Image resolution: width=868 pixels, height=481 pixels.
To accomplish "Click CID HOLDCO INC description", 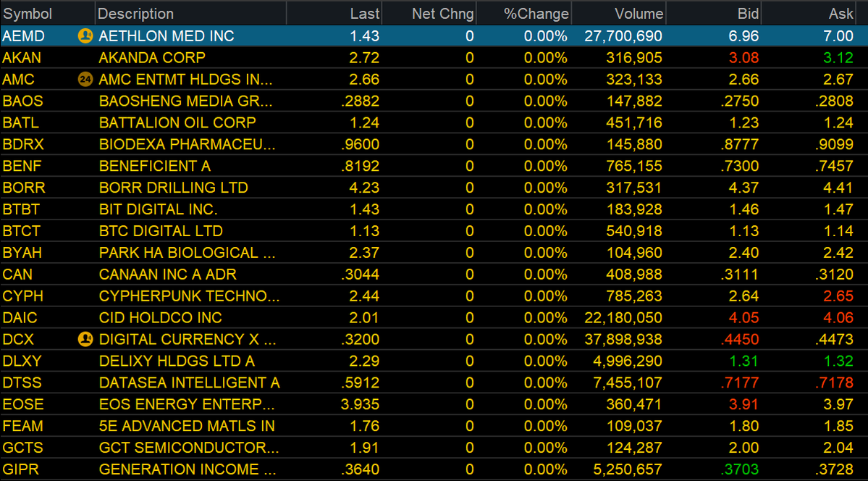I will [161, 318].
